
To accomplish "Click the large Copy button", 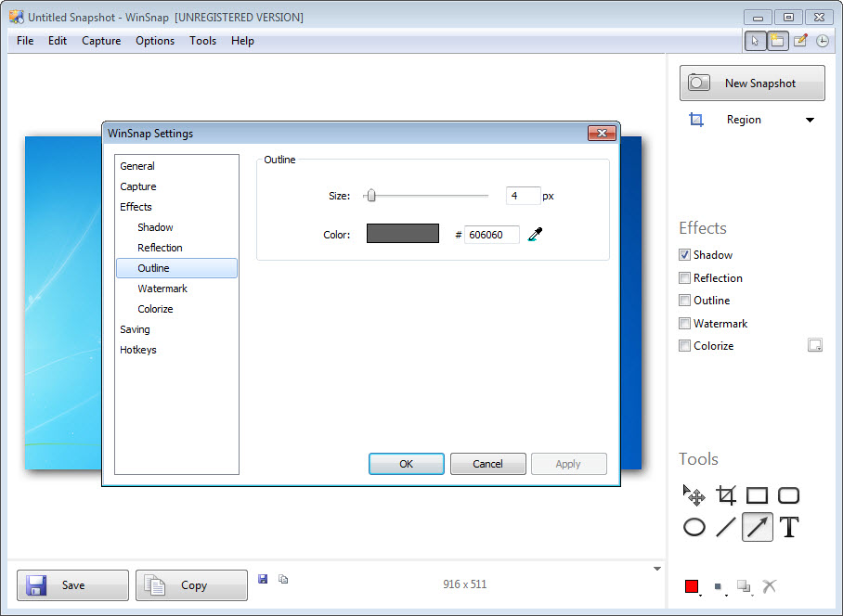I will click(191, 585).
